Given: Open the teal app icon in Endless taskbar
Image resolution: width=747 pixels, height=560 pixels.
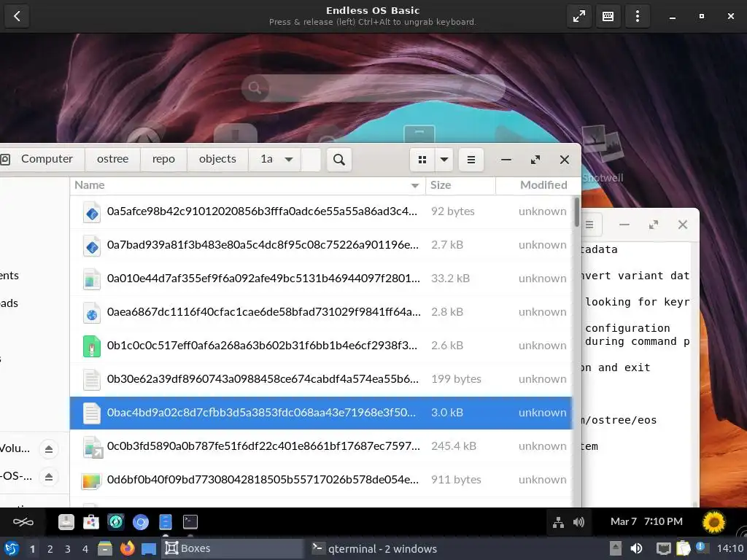Looking at the screenshot, I should pos(116,522).
